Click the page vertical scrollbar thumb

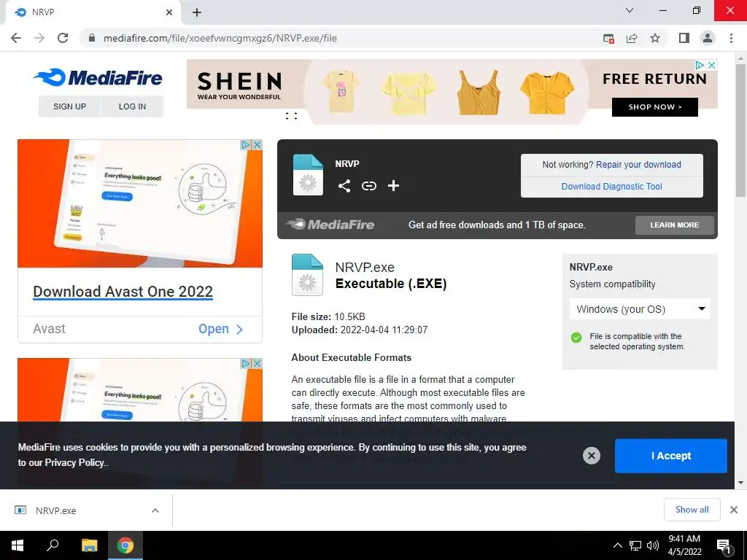pyautogui.click(x=740, y=130)
